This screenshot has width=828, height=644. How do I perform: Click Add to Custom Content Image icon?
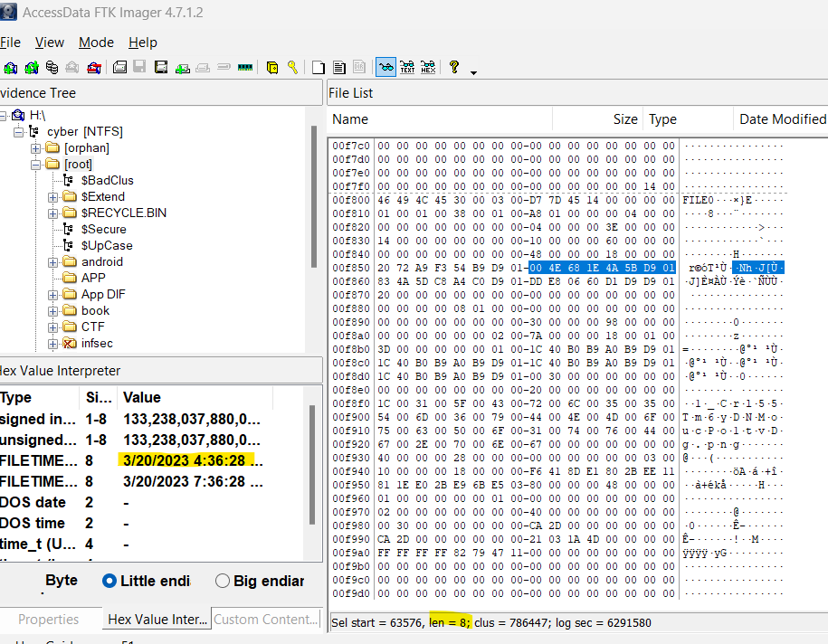[183, 68]
